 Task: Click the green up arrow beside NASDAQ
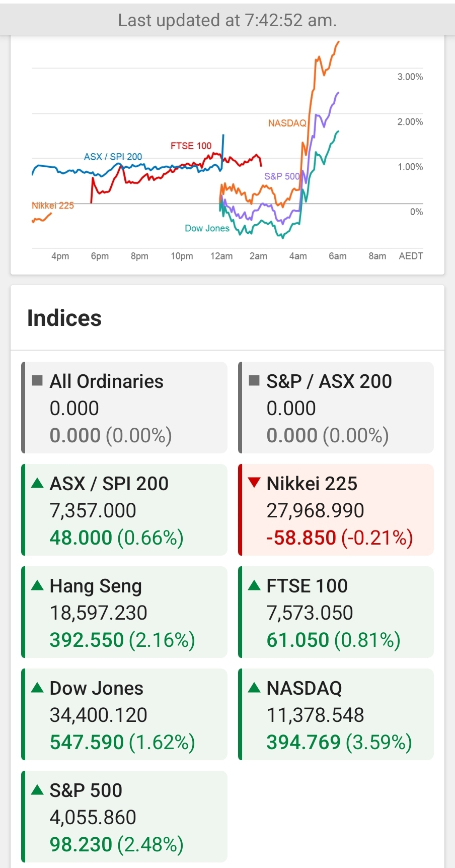pyautogui.click(x=254, y=688)
